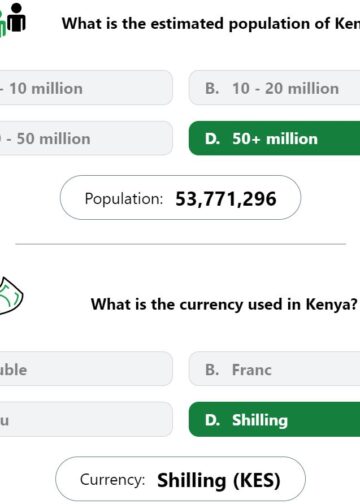Screen dimensions: 360x504
Task: Select answer D. Shilling
Action: (x=274, y=419)
